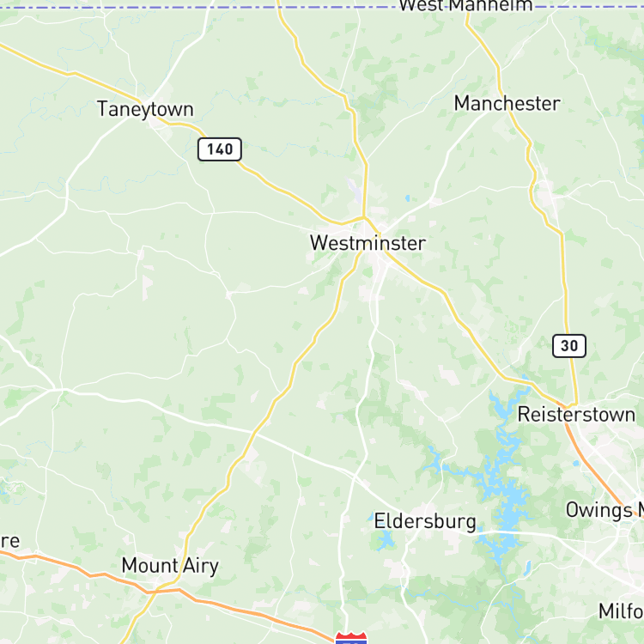Select the interstate shield at bottom edge
Viewport: 644px width, 644px height.
[x=350, y=638]
